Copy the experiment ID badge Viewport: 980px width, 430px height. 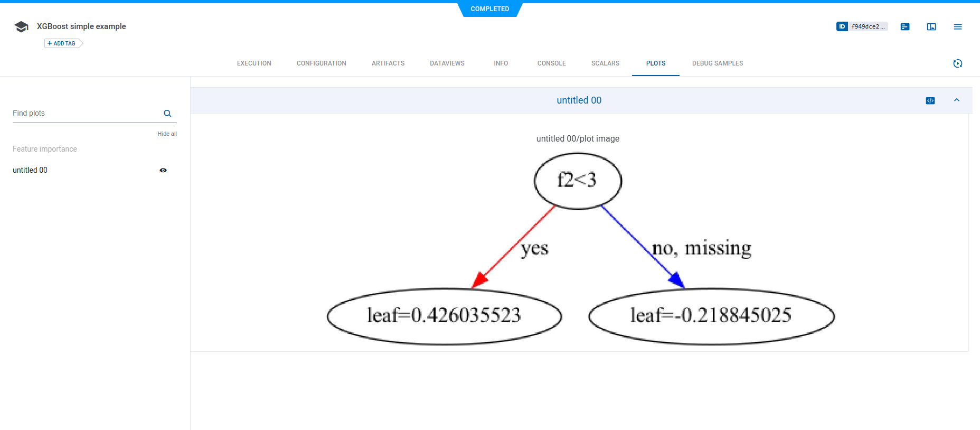[x=861, y=26]
